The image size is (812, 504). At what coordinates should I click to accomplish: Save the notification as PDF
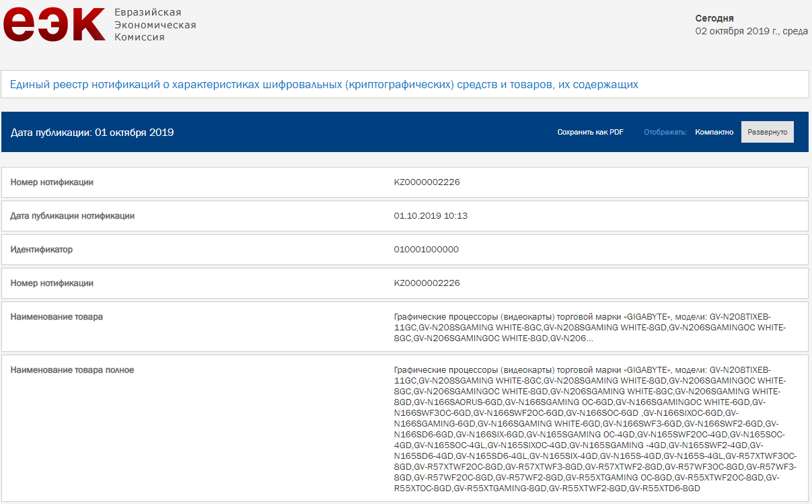(590, 133)
